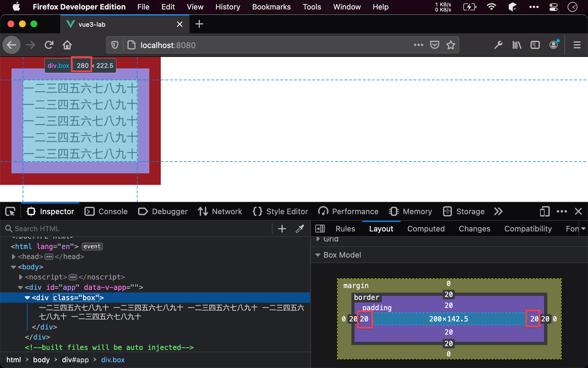Screen dimensions: 588x368
Task: Collapse the div#app node
Action: click(x=20, y=287)
